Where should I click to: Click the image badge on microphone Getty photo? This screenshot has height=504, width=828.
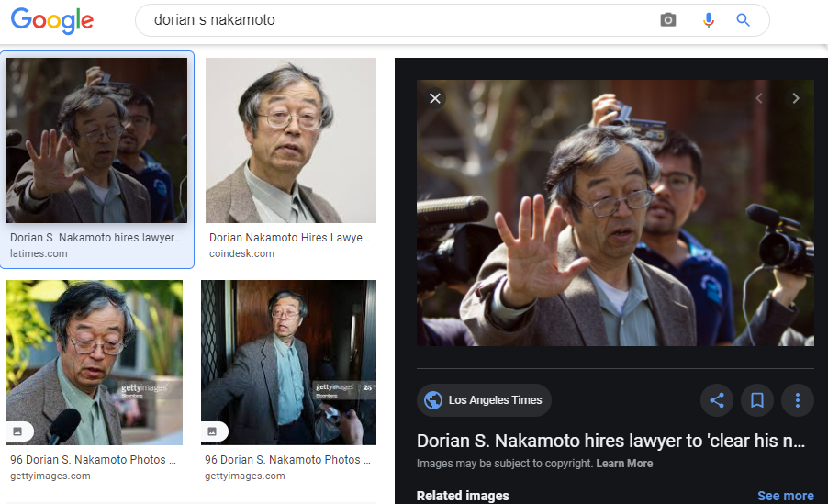18,431
